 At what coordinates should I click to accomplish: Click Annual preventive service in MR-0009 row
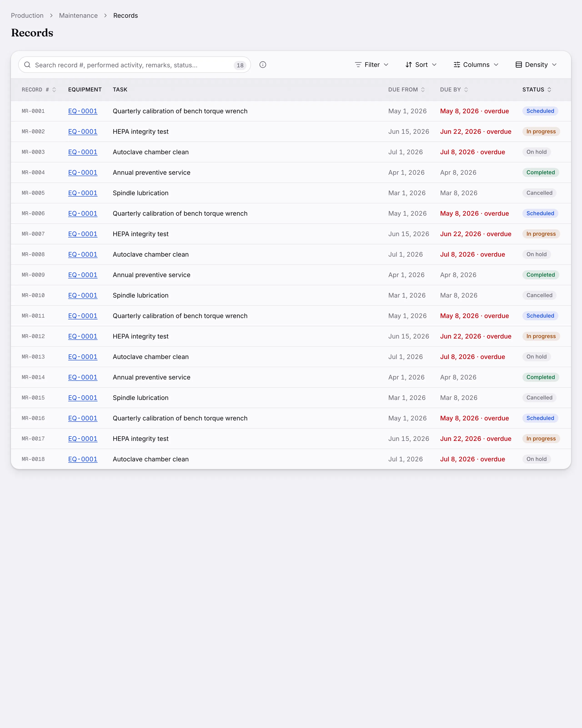point(151,275)
